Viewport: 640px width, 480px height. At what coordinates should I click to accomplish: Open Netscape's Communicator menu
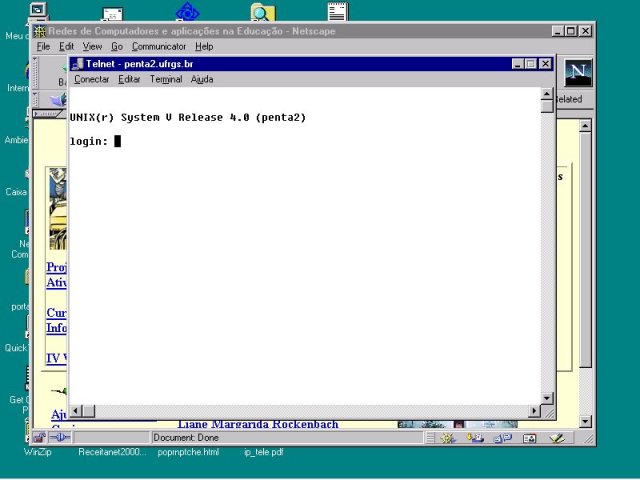[x=159, y=47]
